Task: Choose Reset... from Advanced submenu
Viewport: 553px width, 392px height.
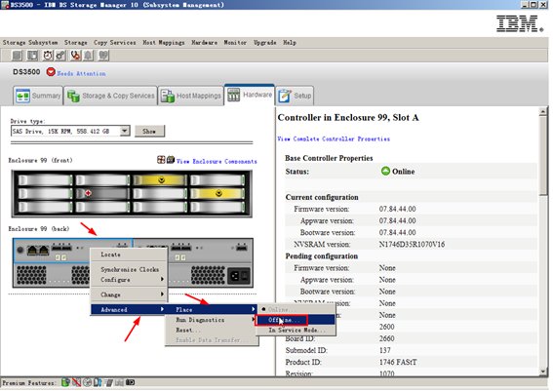Action: [x=212, y=330]
